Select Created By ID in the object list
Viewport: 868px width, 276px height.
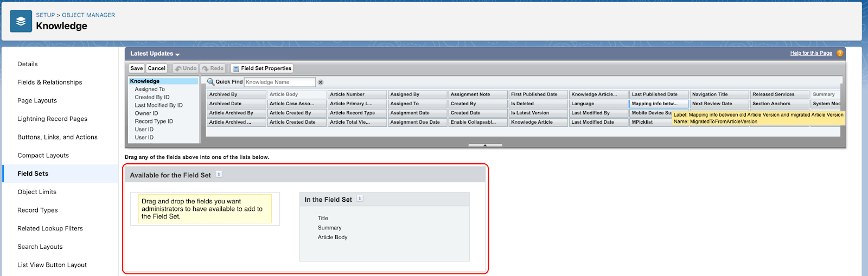152,98
